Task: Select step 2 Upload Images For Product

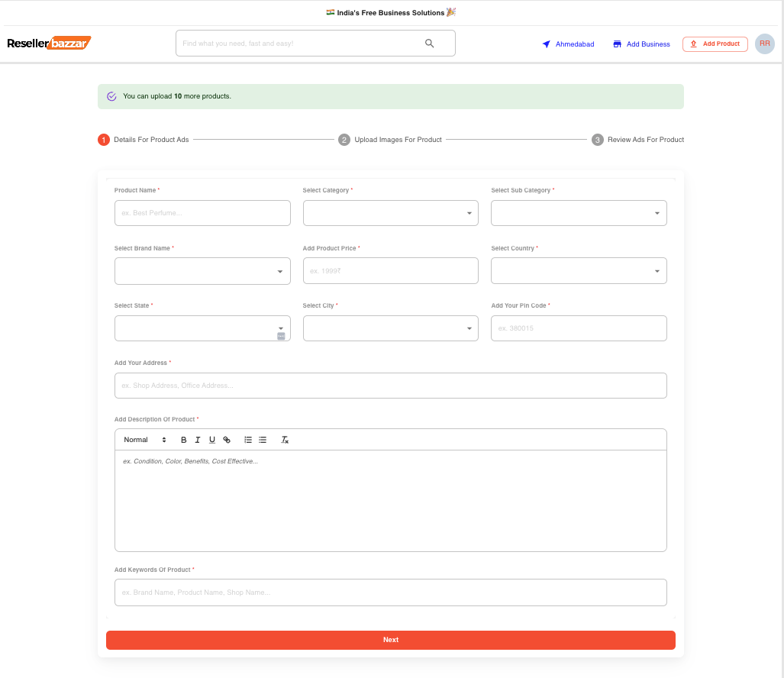Action: click(x=344, y=140)
